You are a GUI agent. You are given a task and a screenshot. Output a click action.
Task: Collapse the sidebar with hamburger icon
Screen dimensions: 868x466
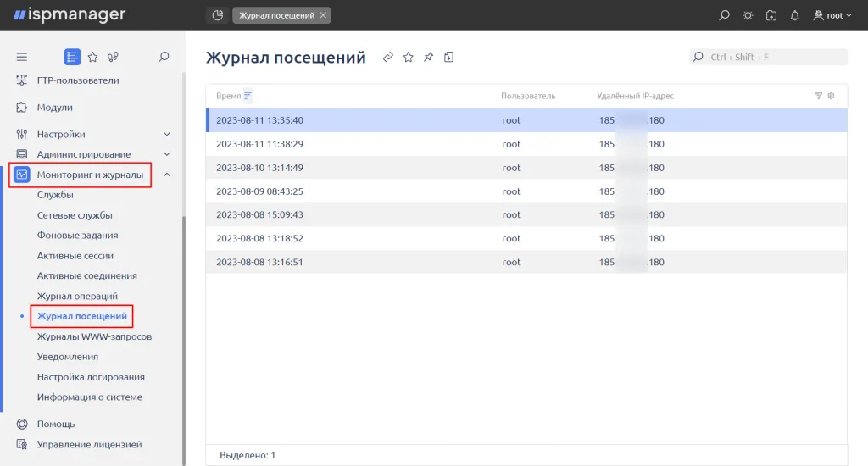click(x=21, y=57)
